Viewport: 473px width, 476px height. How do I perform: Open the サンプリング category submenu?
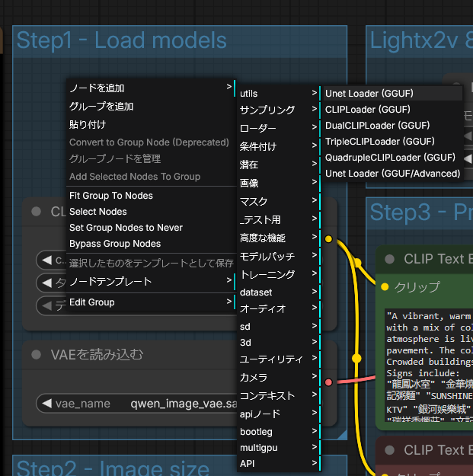click(279, 110)
